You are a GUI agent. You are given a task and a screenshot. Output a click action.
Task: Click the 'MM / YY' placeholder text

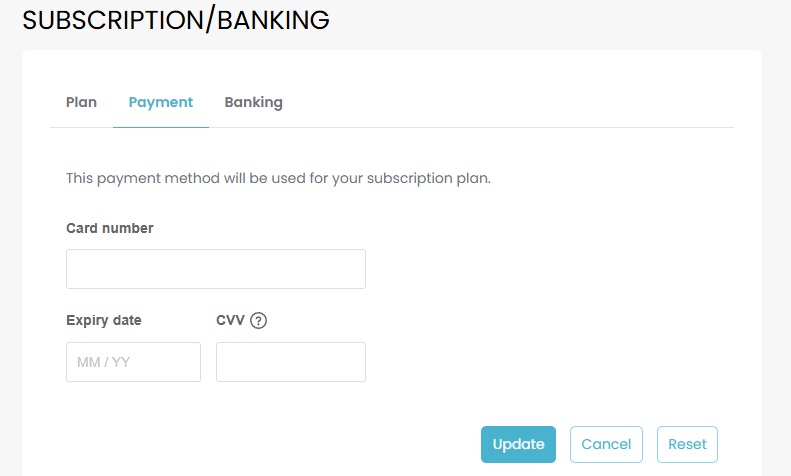pyautogui.click(x=104, y=362)
